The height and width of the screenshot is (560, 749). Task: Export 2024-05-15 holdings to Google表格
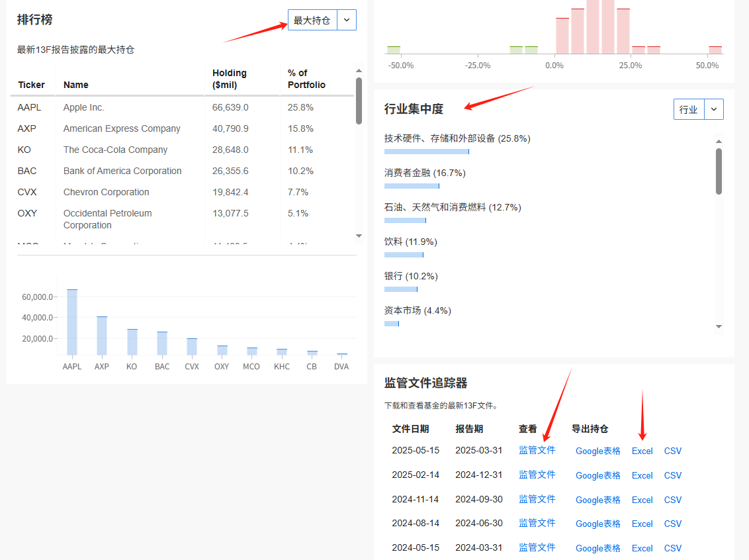(x=597, y=547)
